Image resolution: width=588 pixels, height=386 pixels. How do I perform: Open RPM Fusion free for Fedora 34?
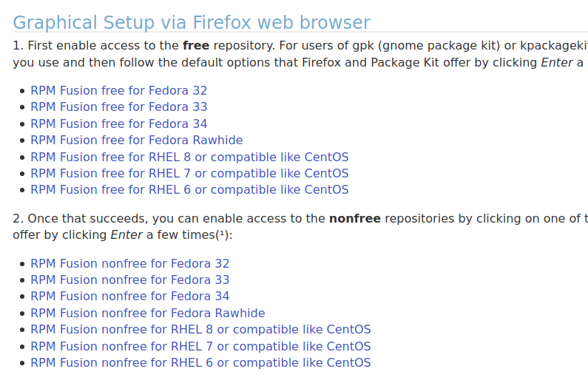118,123
